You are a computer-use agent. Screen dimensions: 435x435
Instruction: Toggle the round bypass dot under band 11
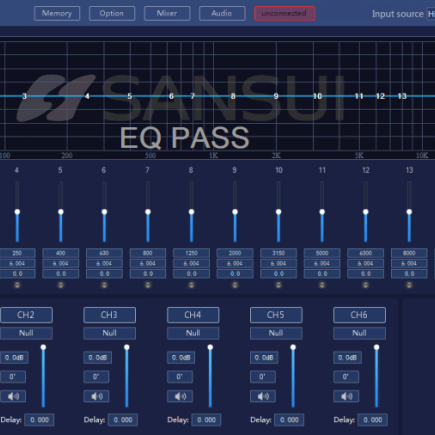(x=322, y=285)
